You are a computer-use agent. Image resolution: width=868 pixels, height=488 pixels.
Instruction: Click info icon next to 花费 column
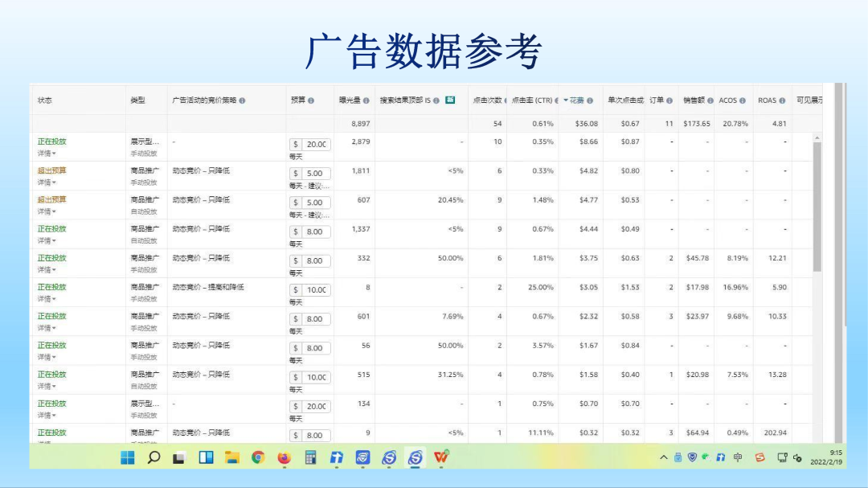pyautogui.click(x=589, y=100)
